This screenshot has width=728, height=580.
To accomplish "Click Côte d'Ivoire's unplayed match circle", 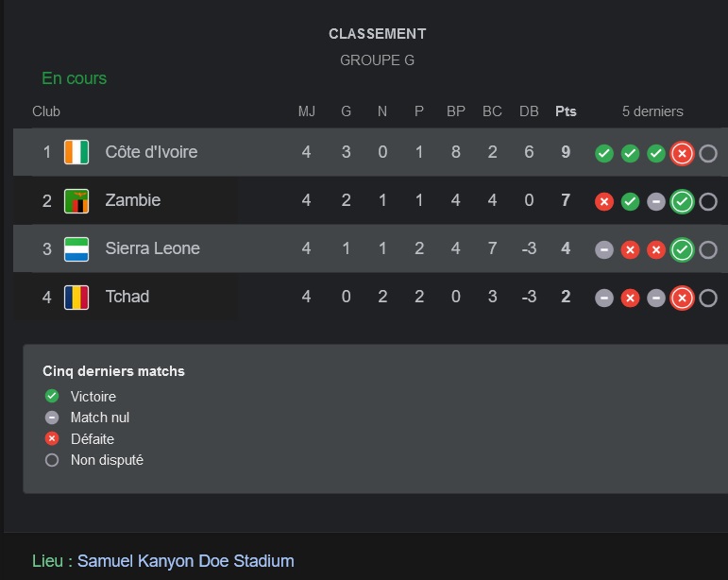I will coord(708,153).
